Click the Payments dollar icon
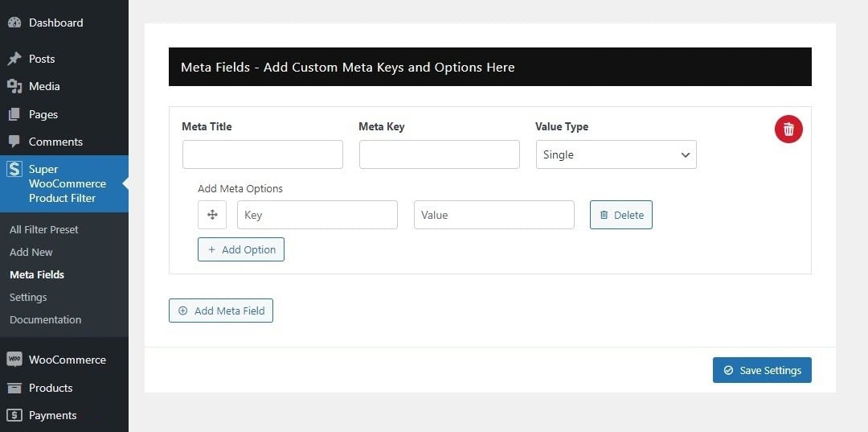The height and width of the screenshot is (432, 868). coord(14,415)
